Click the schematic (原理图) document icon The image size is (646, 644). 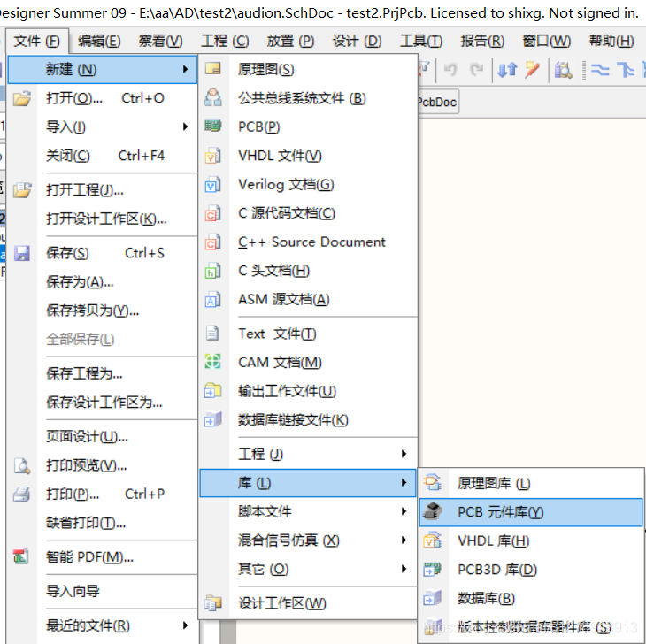click(x=212, y=69)
